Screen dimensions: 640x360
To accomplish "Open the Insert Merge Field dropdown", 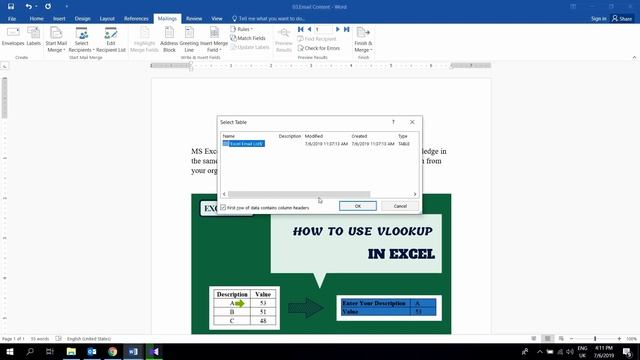I will click(214, 40).
